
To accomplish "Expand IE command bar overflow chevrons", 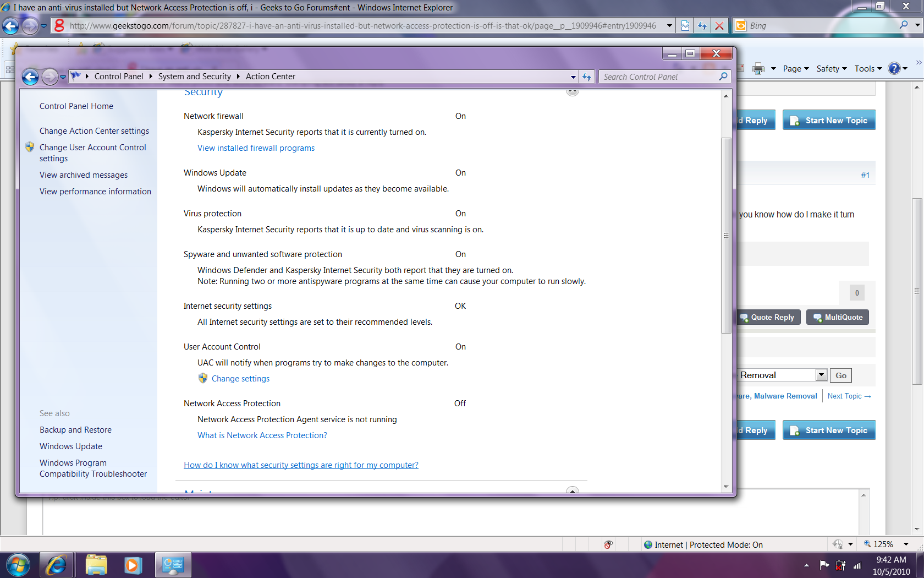I will point(919,62).
